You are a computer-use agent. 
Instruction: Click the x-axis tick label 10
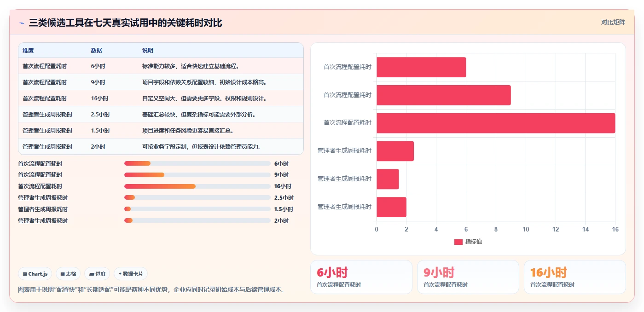point(526,229)
